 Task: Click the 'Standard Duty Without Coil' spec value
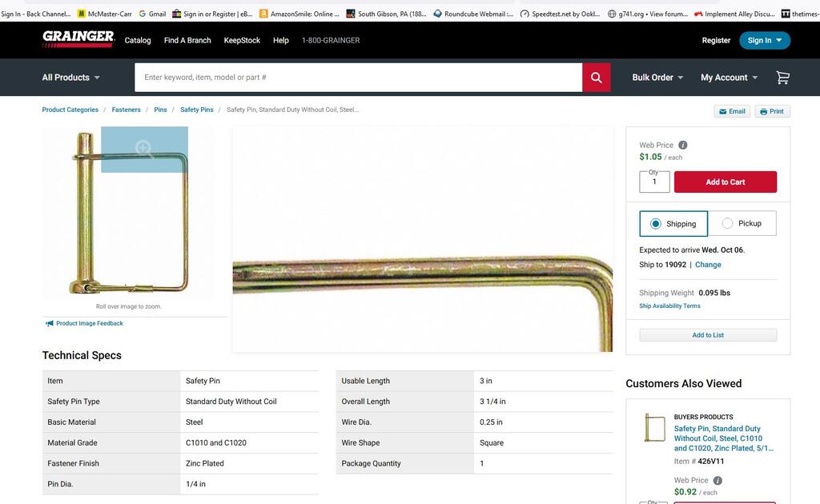[231, 402]
